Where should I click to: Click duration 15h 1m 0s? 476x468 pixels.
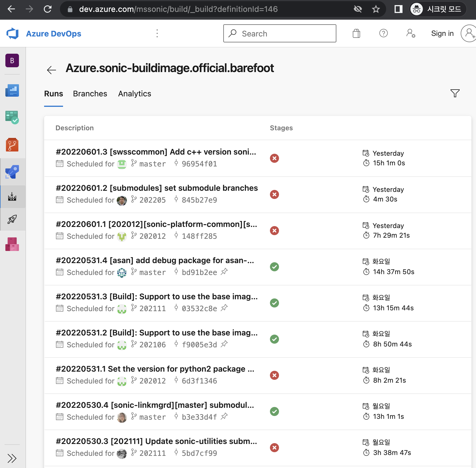coord(389,163)
